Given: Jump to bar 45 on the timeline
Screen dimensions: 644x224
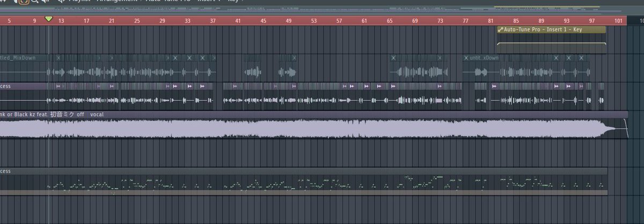Looking at the screenshot, I should [263, 20].
